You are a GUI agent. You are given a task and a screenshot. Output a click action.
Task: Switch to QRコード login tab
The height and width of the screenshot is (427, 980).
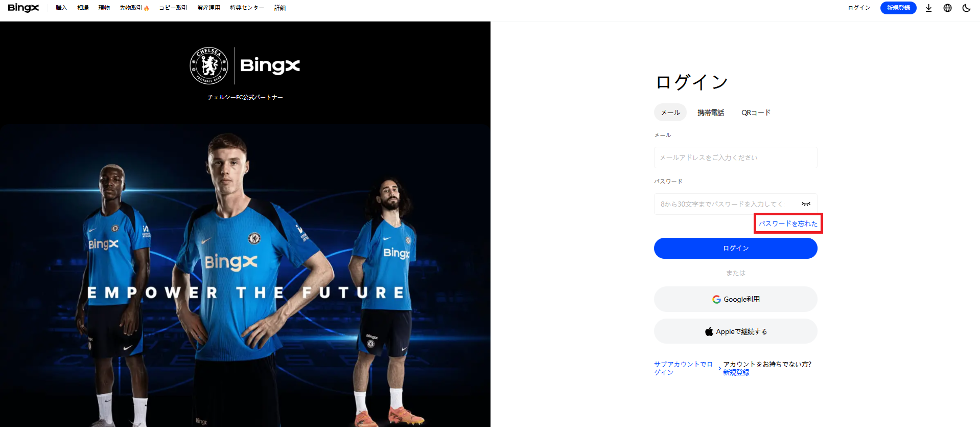point(756,113)
